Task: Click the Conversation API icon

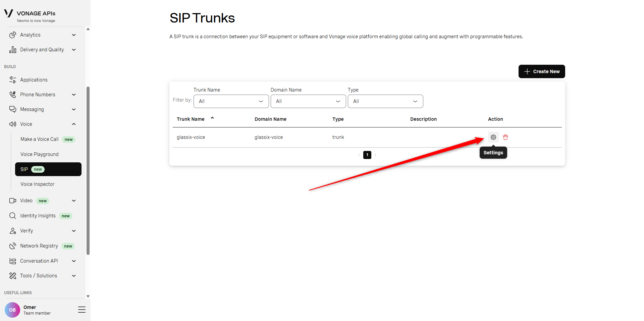Action: (13, 261)
